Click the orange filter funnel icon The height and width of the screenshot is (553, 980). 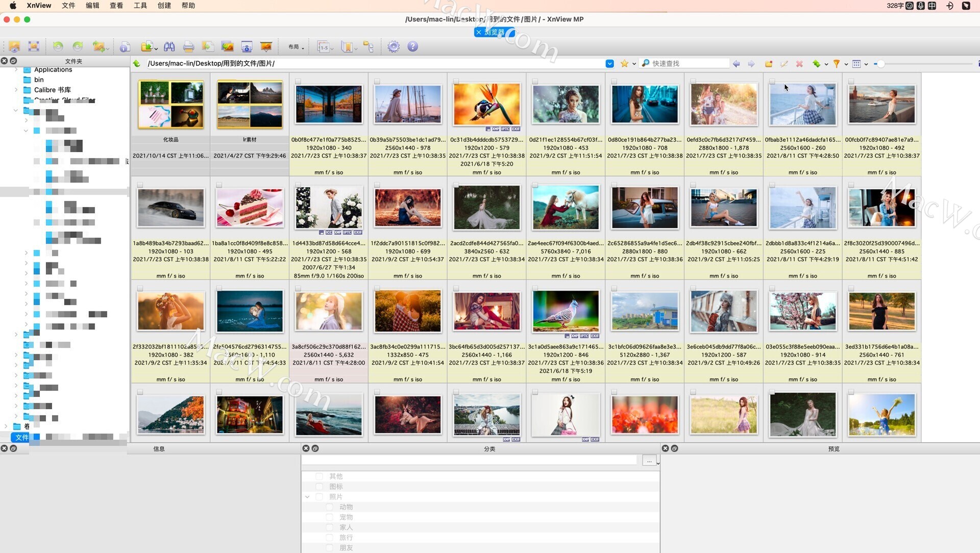click(836, 64)
